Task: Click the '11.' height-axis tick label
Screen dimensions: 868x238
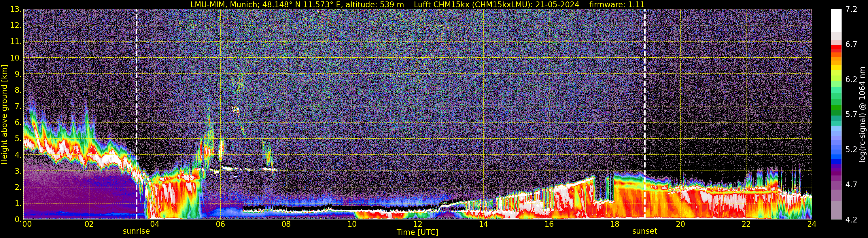Action: pos(16,41)
